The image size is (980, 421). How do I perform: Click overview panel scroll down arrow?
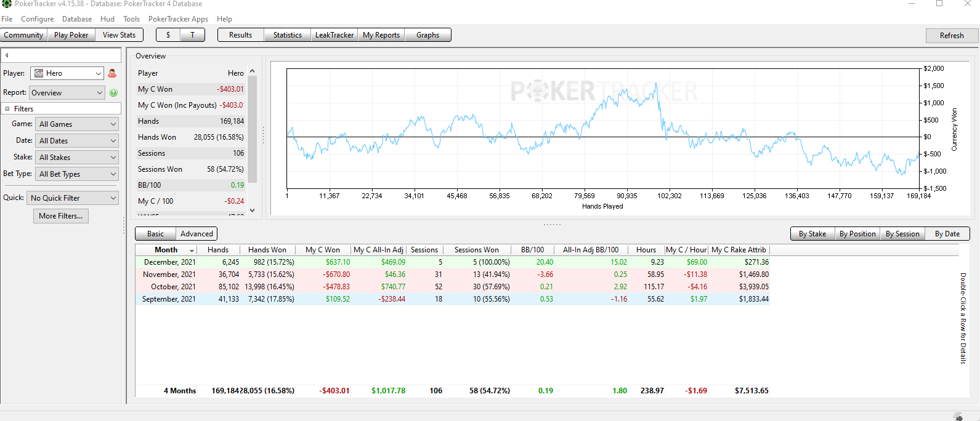(x=252, y=210)
